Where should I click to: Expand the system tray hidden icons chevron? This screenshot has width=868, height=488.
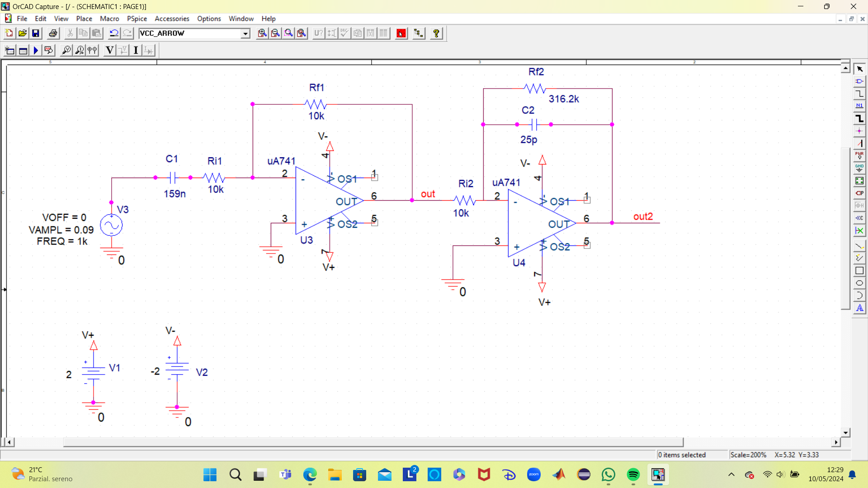731,474
